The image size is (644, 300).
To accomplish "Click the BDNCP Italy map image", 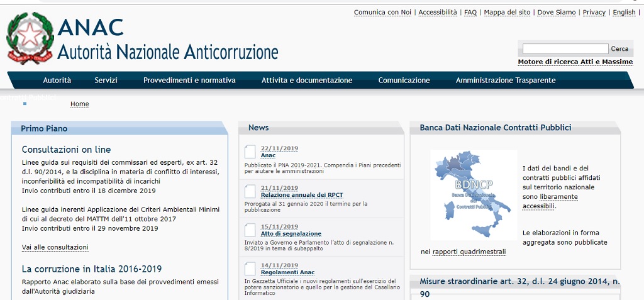I will point(474,195).
